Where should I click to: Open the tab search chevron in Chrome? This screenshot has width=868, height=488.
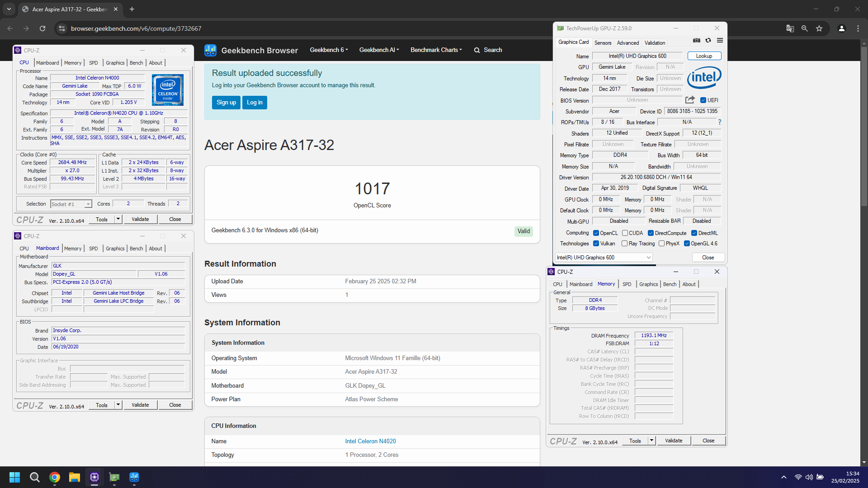9,9
